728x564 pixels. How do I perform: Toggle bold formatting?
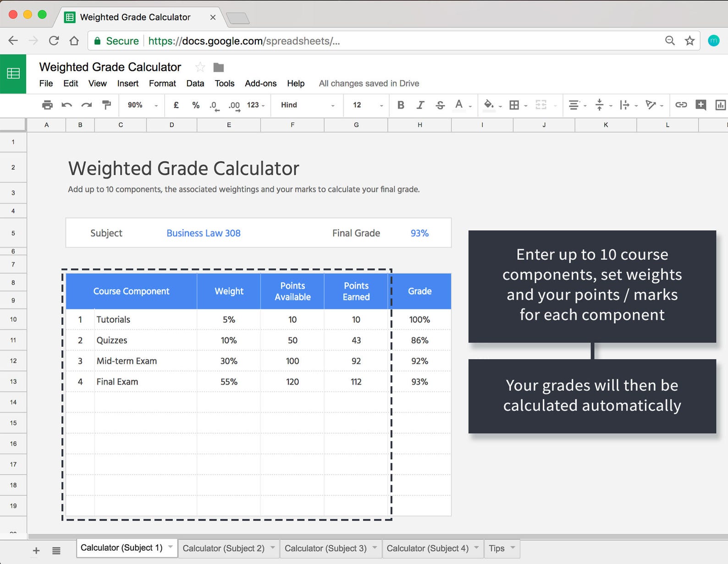[x=401, y=105]
